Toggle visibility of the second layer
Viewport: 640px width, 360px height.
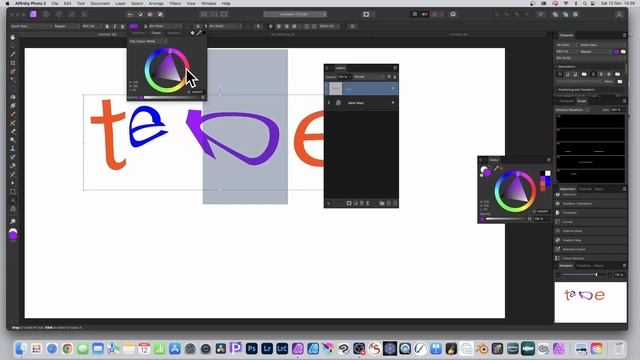393,103
